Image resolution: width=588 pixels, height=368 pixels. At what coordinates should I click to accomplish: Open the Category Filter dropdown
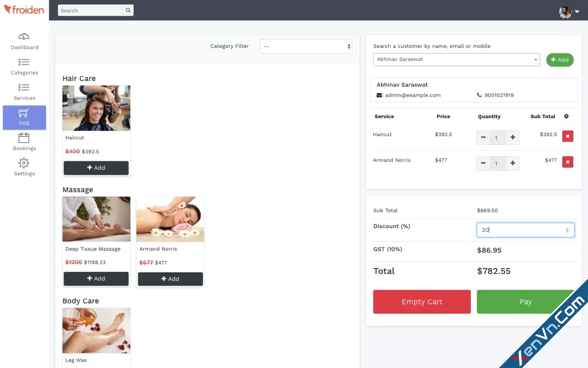coord(305,46)
